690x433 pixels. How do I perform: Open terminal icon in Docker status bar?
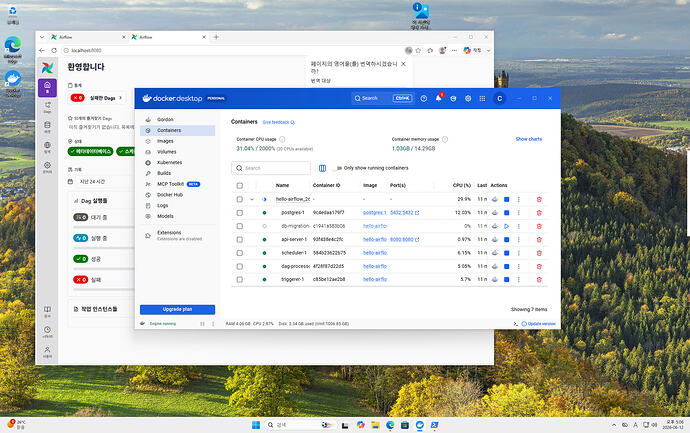tap(515, 324)
